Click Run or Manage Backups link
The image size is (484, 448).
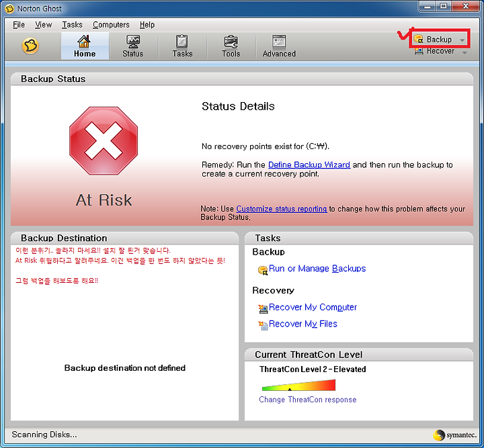point(317,269)
